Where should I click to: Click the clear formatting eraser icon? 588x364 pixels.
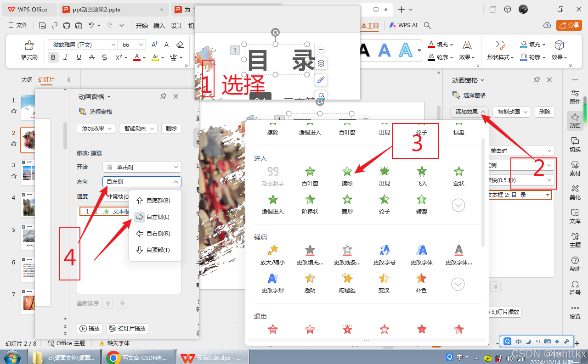click(180, 45)
